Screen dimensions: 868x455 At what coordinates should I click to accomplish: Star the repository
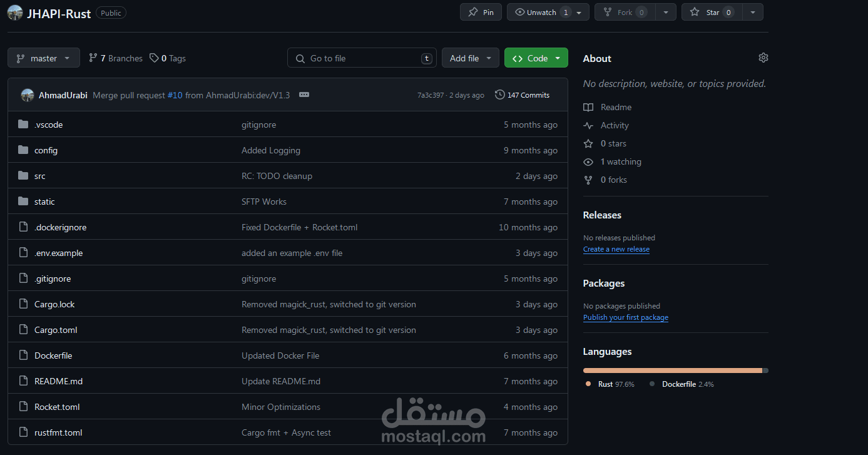click(711, 13)
